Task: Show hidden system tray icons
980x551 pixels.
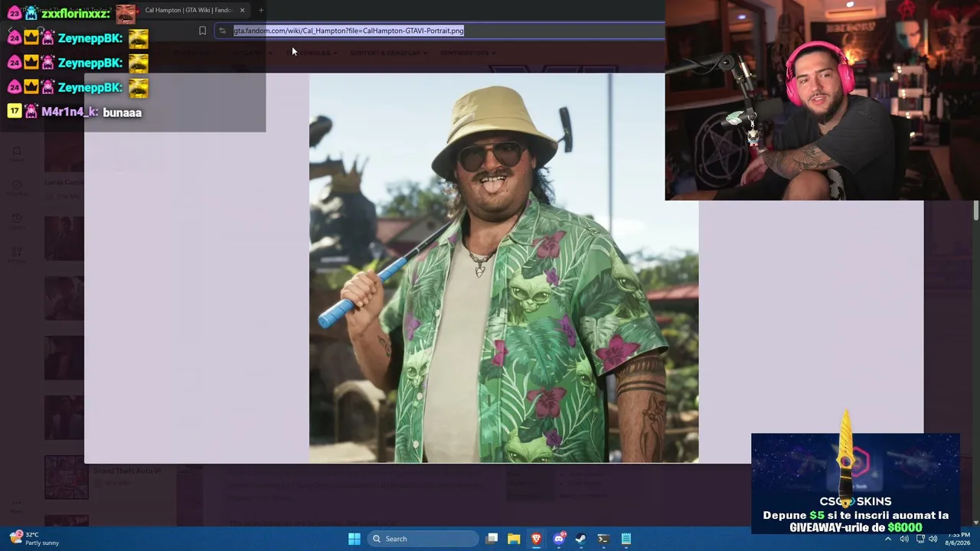Action: tap(888, 539)
